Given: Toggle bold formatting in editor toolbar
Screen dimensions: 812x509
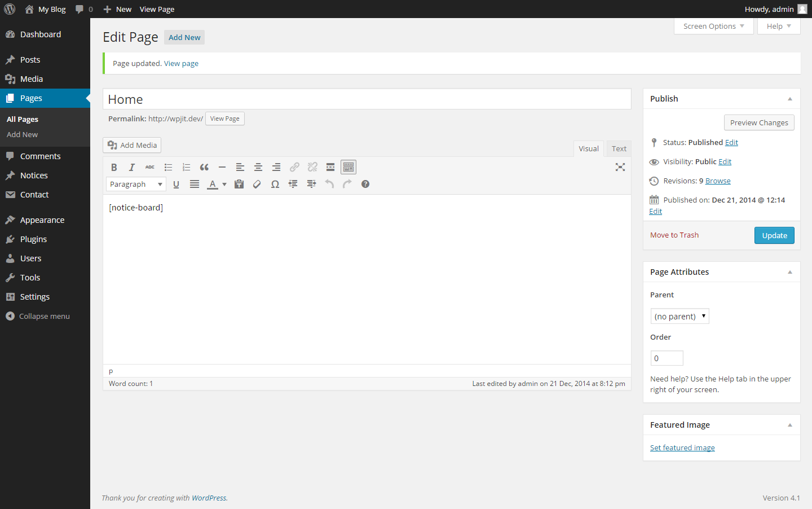Looking at the screenshot, I should 114,167.
